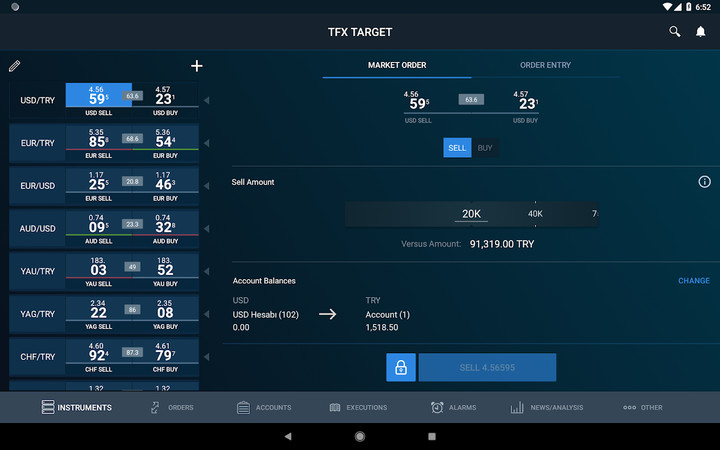Tap AUD BUY price tile
This screenshot has width=720, height=450.
tap(165, 228)
